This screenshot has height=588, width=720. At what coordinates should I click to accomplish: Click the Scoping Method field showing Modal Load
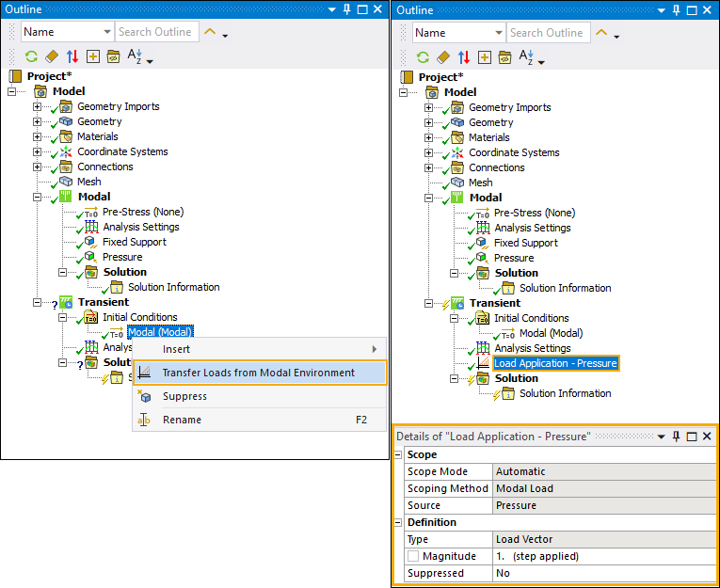click(604, 488)
